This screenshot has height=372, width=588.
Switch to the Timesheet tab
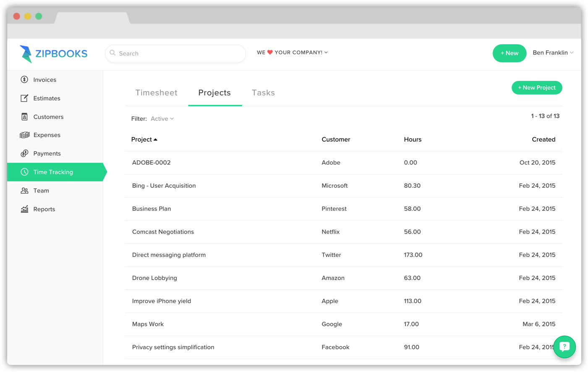156,93
